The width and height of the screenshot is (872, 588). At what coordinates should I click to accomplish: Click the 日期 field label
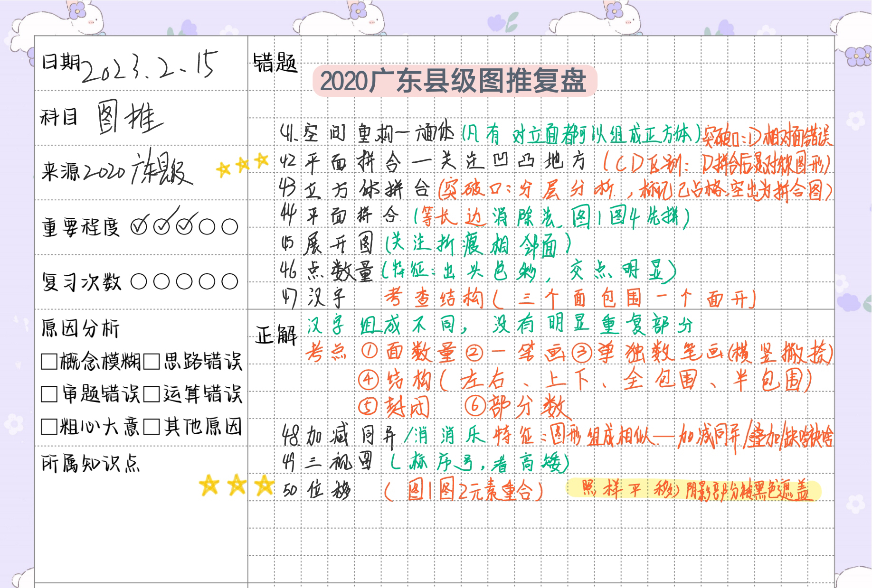(x=61, y=62)
